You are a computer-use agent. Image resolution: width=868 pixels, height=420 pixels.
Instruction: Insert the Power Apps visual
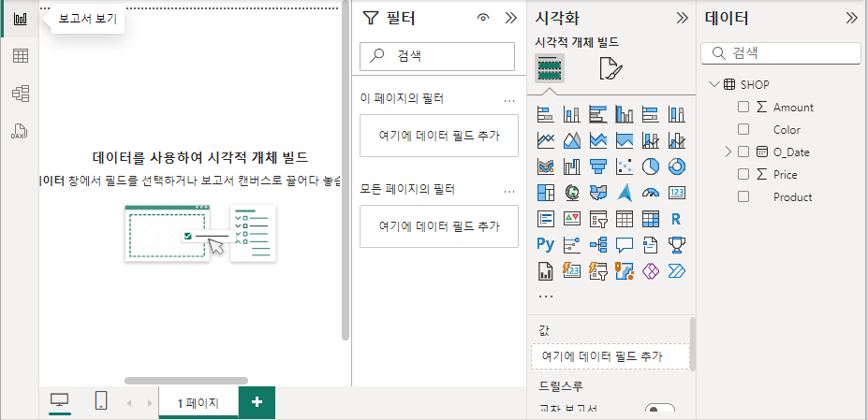(x=651, y=270)
